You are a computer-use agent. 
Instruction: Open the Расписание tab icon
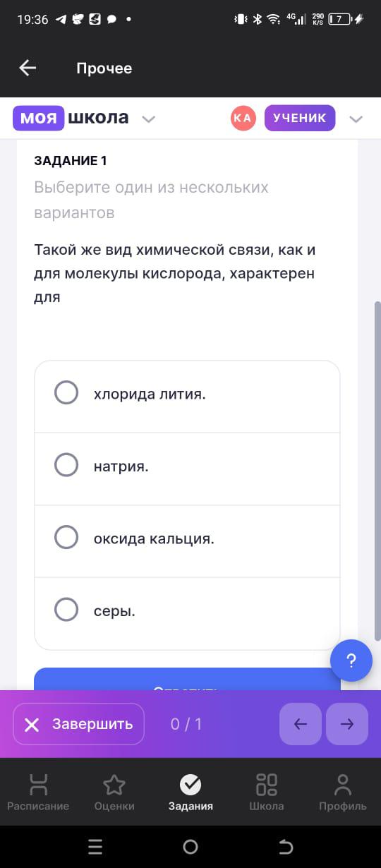coord(38,784)
